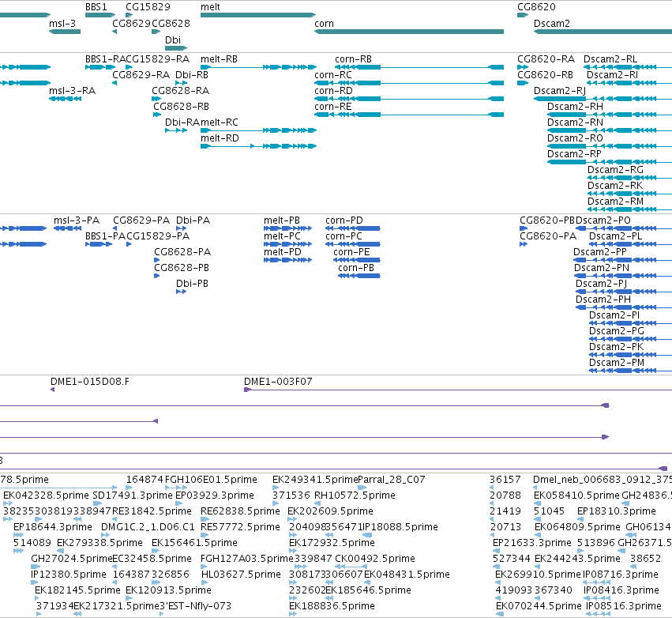Click the corn-RE transcript label
Screen dimensions: 672x618
pos(333,107)
